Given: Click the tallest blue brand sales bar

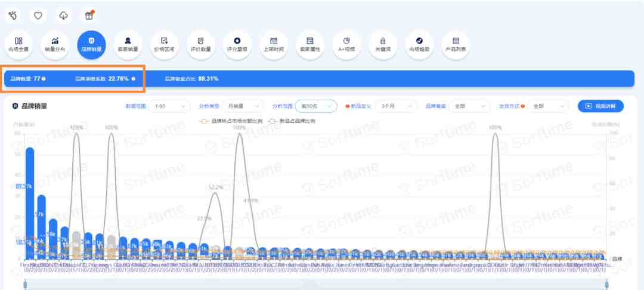Looking at the screenshot, I should click(x=30, y=203).
